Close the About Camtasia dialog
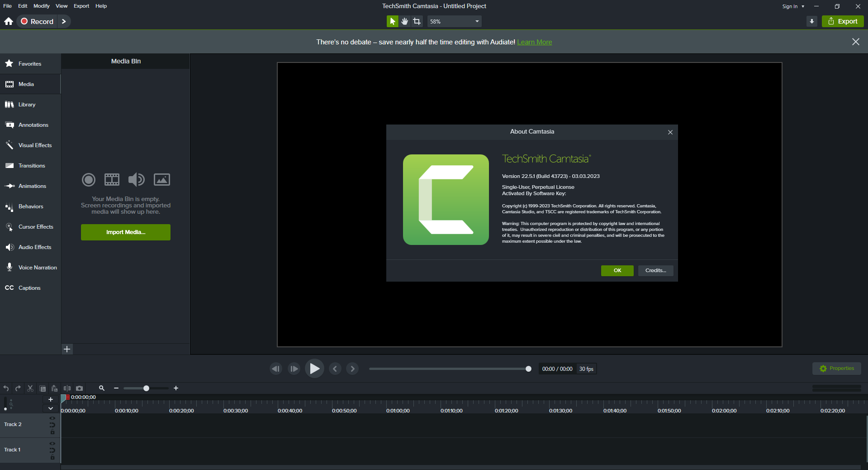Image resolution: width=868 pixels, height=470 pixels. point(670,132)
